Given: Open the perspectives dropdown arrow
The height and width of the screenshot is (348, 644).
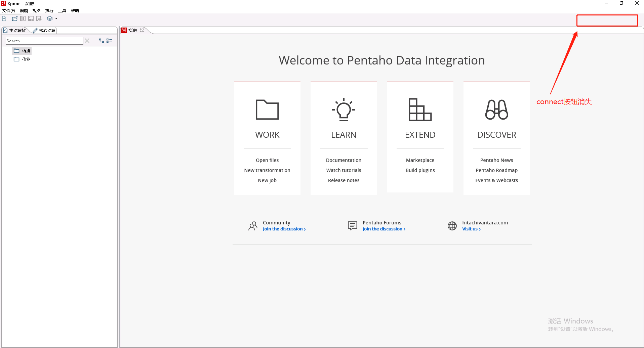Looking at the screenshot, I should pyautogui.click(x=56, y=18).
